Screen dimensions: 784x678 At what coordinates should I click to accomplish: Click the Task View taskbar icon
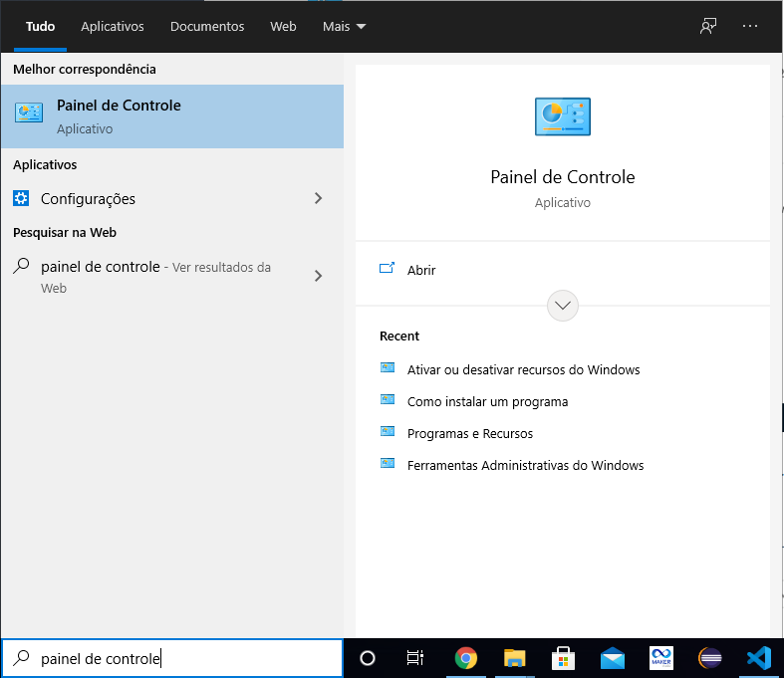pos(415,658)
